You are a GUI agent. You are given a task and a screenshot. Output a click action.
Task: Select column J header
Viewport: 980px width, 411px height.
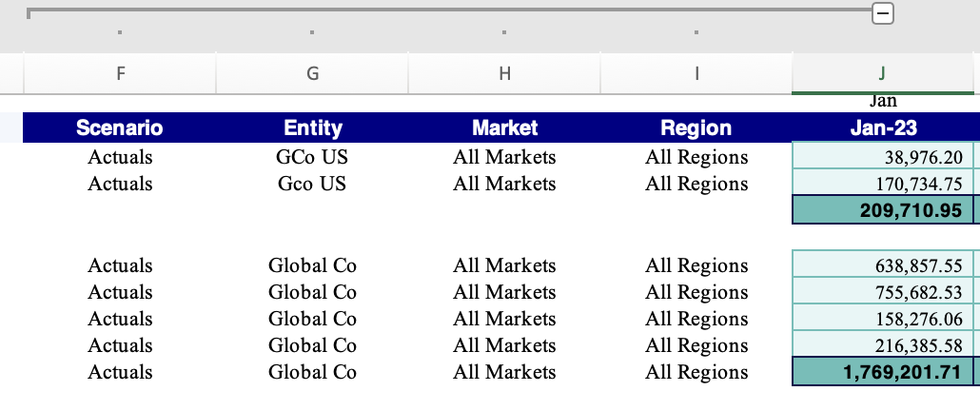pyautogui.click(x=883, y=73)
